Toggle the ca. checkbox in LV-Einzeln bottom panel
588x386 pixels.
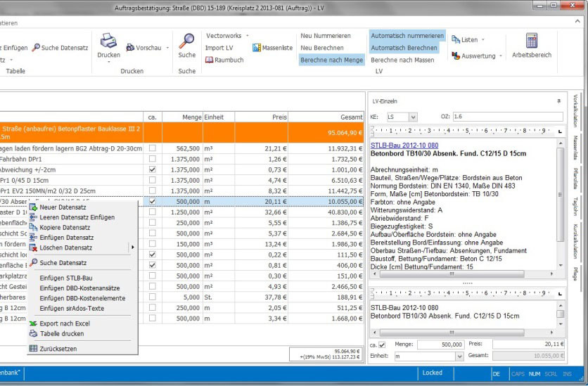click(382, 345)
